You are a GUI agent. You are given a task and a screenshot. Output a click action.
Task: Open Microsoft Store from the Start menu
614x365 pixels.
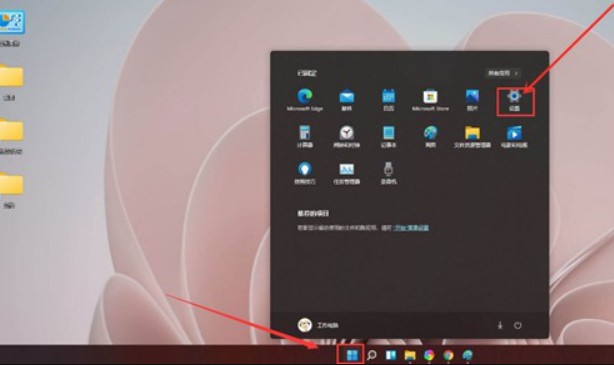(430, 100)
